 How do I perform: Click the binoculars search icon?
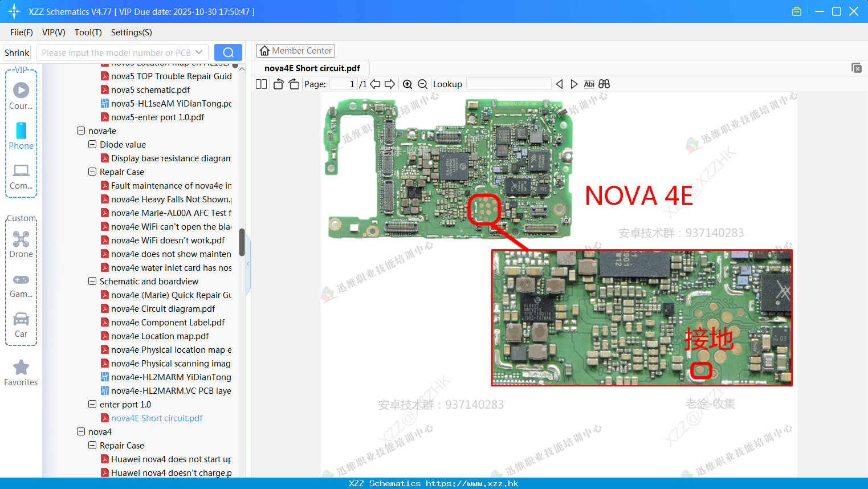pyautogui.click(x=604, y=84)
